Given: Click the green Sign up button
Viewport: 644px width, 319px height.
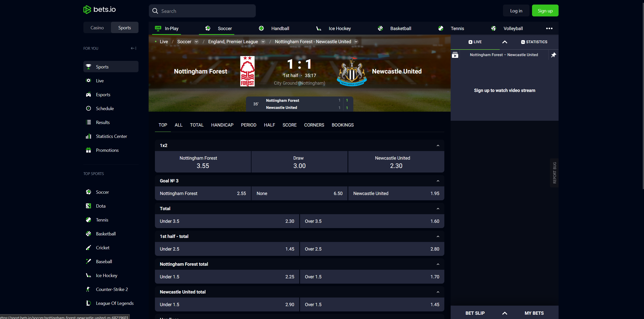Looking at the screenshot, I should [x=545, y=11].
